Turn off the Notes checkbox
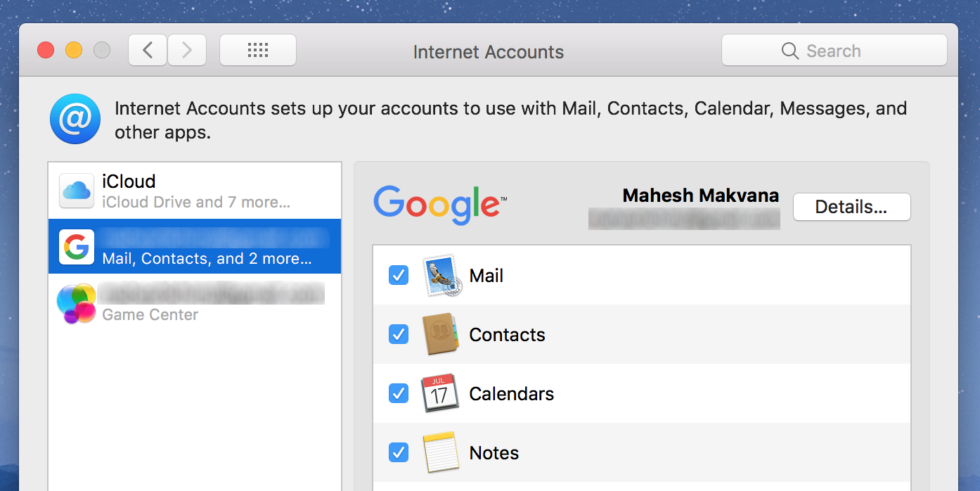This screenshot has height=491, width=980. point(399,452)
